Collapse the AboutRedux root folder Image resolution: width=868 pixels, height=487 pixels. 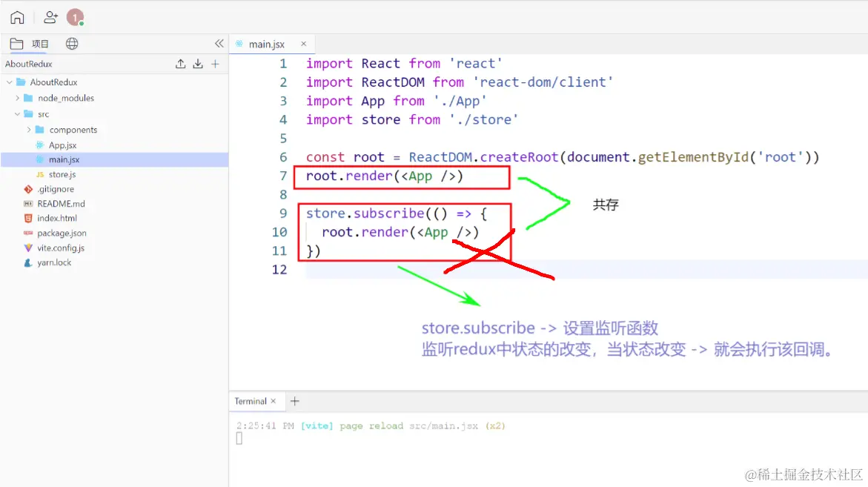[x=10, y=82]
